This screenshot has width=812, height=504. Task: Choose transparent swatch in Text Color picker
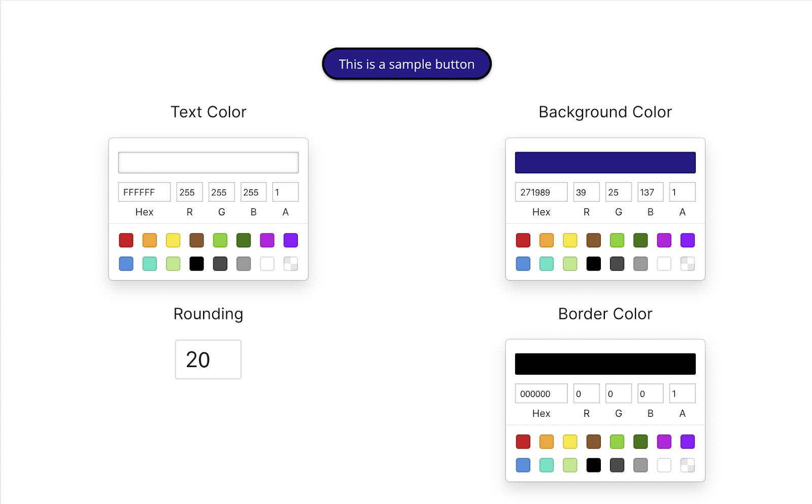click(290, 264)
